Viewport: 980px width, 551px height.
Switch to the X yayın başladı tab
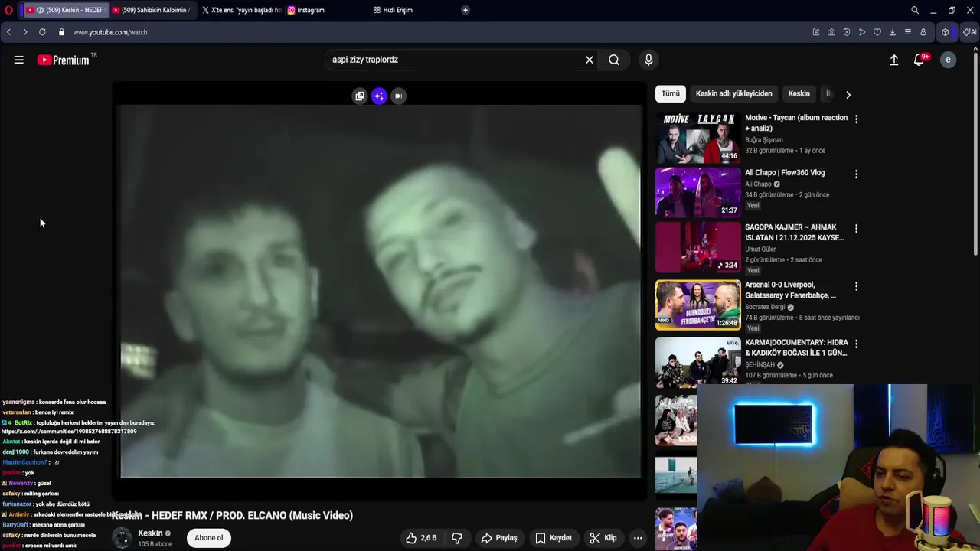pos(241,10)
